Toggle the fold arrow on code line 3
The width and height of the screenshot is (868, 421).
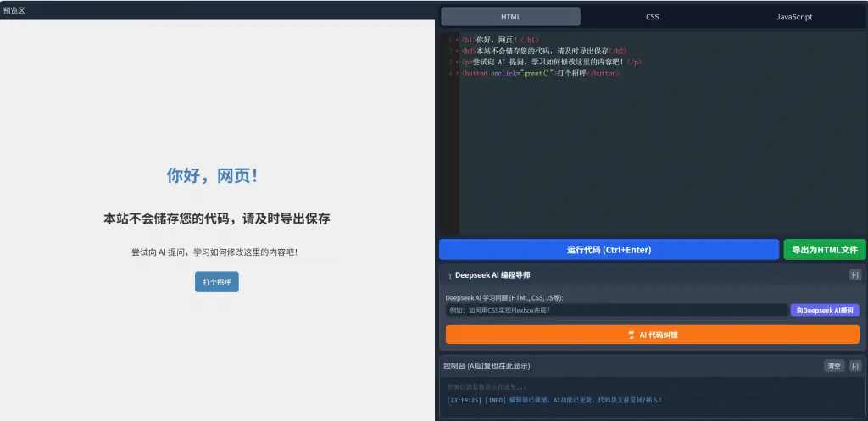(457, 63)
